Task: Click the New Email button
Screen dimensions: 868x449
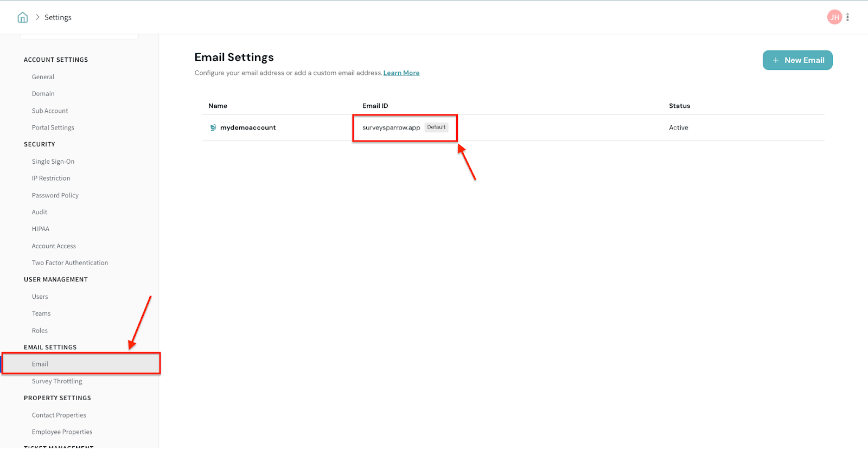Action: [797, 60]
